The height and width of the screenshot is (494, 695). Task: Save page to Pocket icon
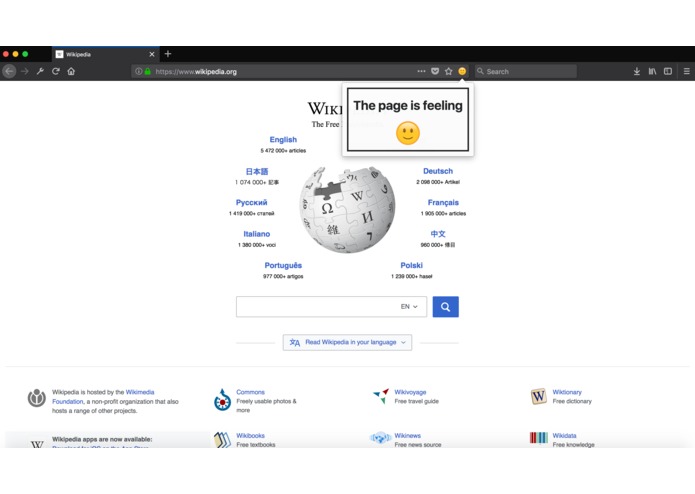pyautogui.click(x=435, y=71)
